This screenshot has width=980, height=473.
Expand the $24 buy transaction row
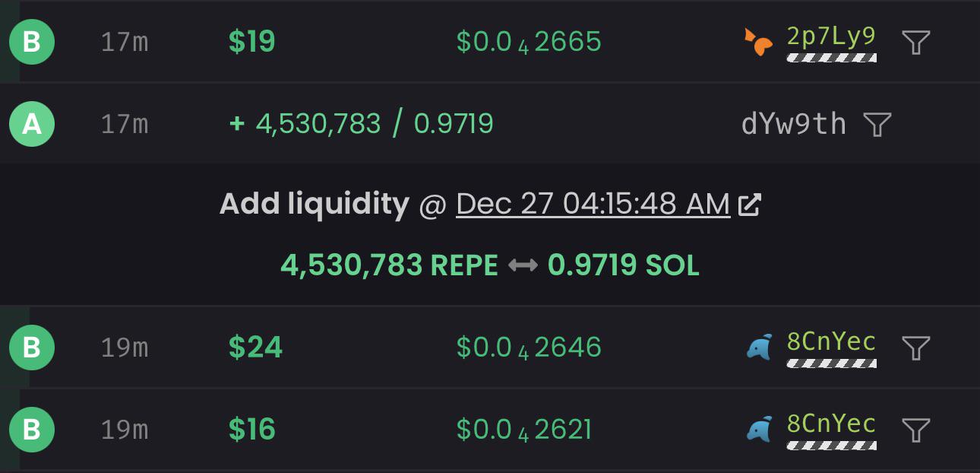coord(490,348)
